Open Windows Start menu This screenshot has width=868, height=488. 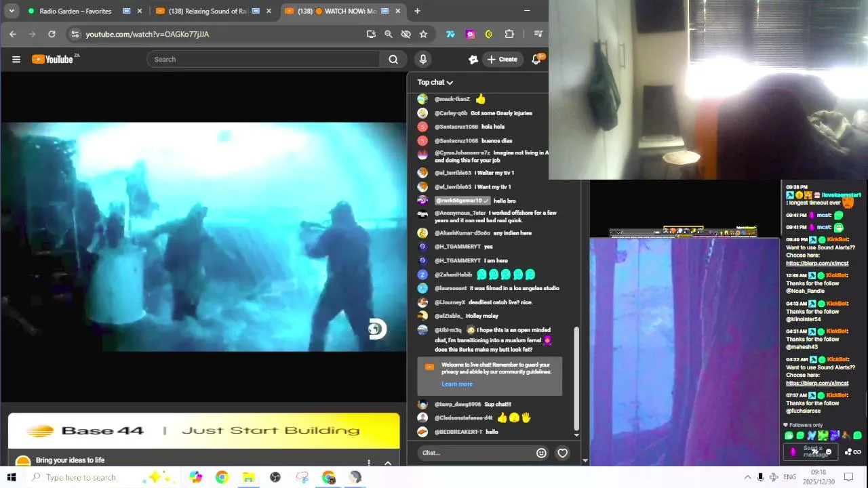click(12, 478)
